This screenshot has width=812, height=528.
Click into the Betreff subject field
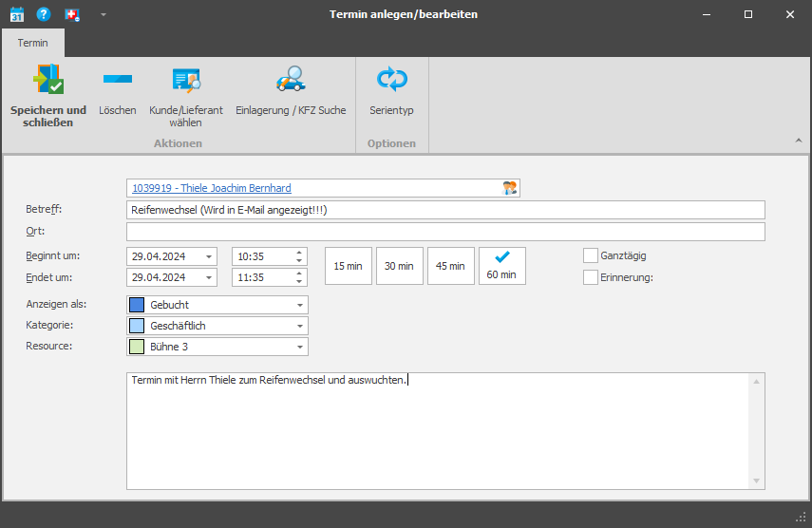(445, 210)
